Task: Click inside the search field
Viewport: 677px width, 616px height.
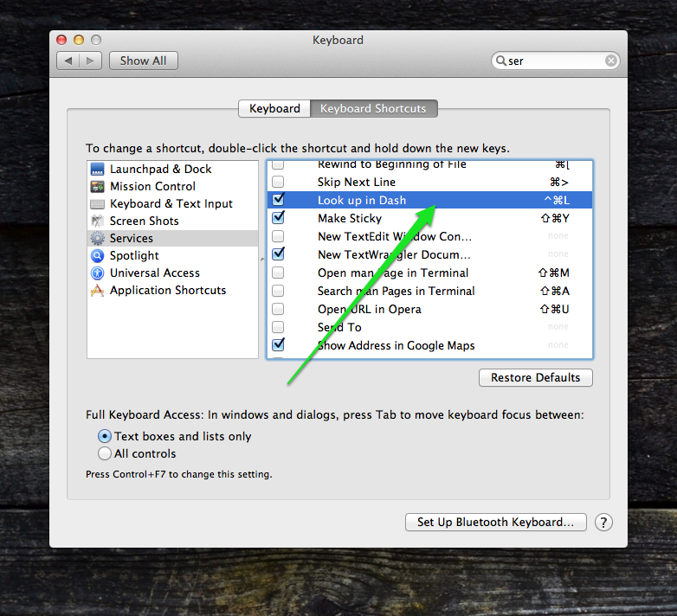Action: (x=554, y=61)
